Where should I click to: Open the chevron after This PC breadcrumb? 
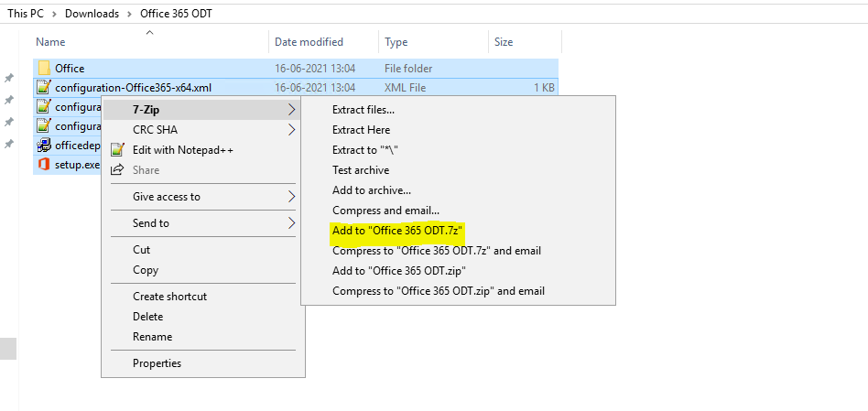(57, 14)
